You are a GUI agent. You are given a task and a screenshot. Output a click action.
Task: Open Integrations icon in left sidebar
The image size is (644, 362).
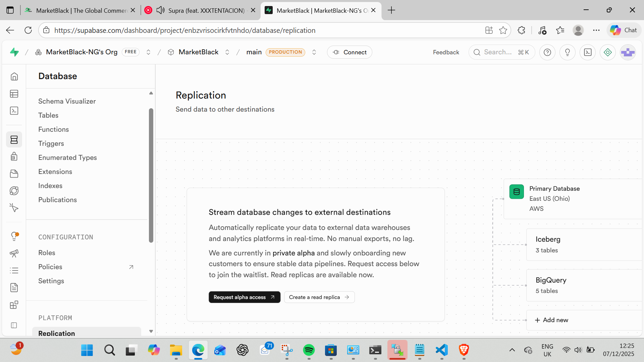coord(14,305)
